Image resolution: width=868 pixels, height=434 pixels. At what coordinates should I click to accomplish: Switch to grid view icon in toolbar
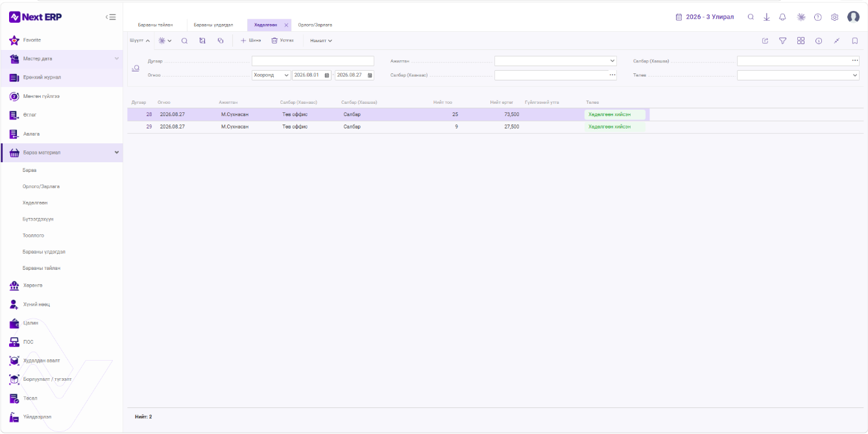click(801, 41)
